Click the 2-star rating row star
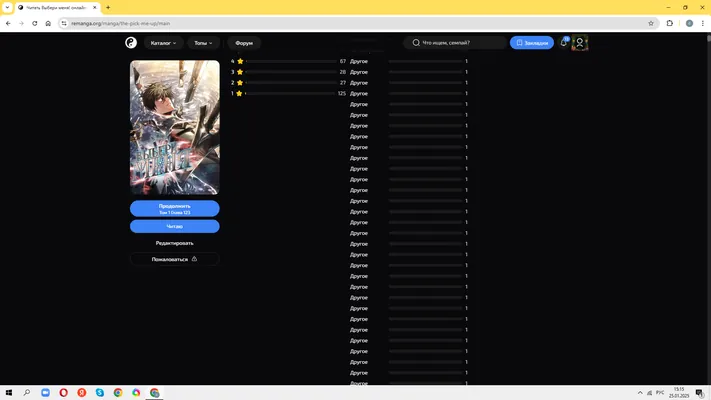Image resolution: width=711 pixels, height=400 pixels. 240,83
